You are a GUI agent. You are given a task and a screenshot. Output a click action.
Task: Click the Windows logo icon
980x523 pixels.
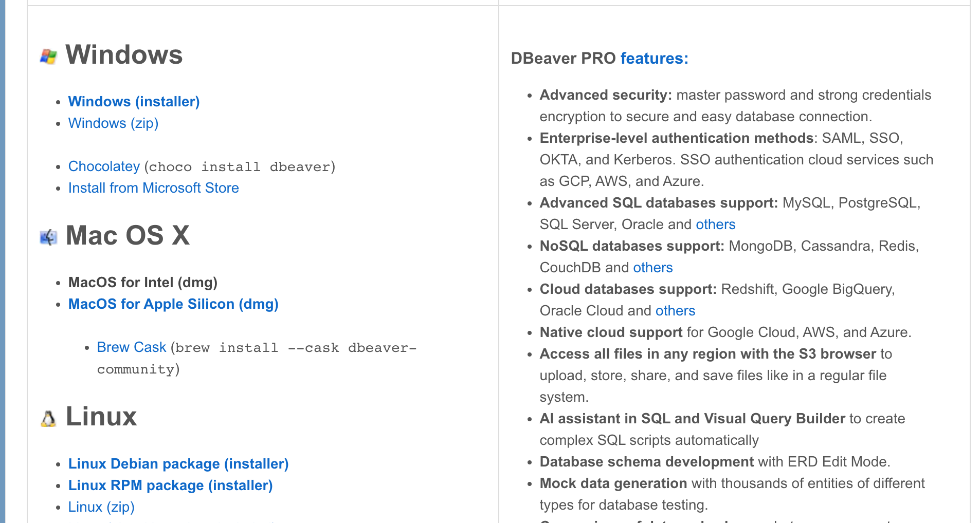pos(48,57)
